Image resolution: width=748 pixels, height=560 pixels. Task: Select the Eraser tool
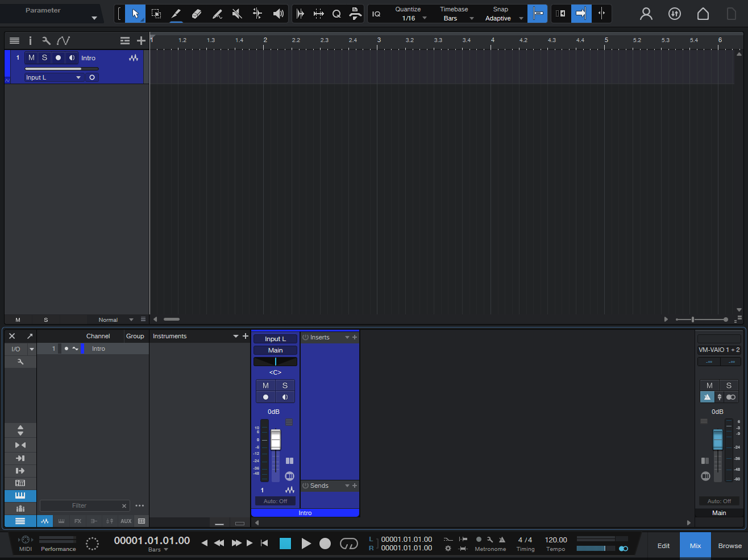(x=197, y=14)
